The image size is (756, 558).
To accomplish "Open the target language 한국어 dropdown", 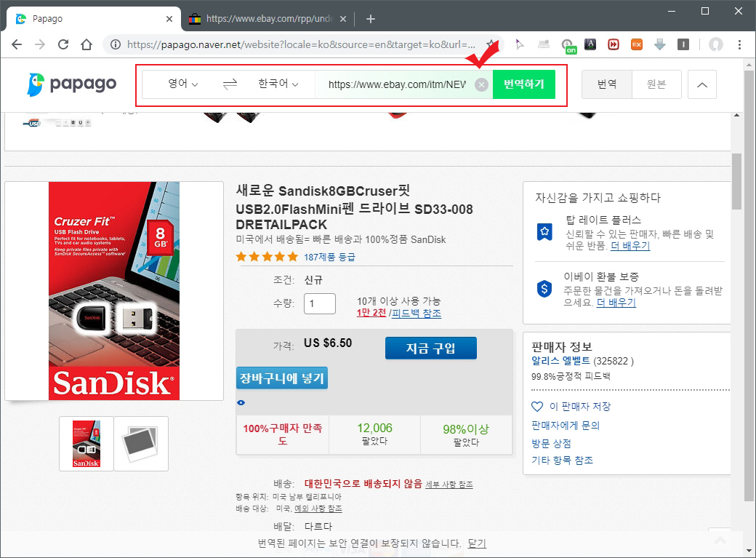I will point(278,84).
